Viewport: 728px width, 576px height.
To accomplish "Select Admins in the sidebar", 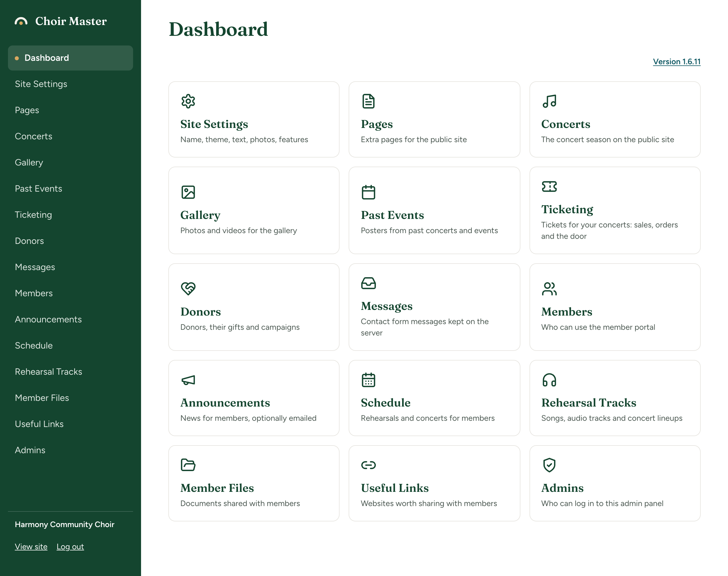I will click(70, 450).
